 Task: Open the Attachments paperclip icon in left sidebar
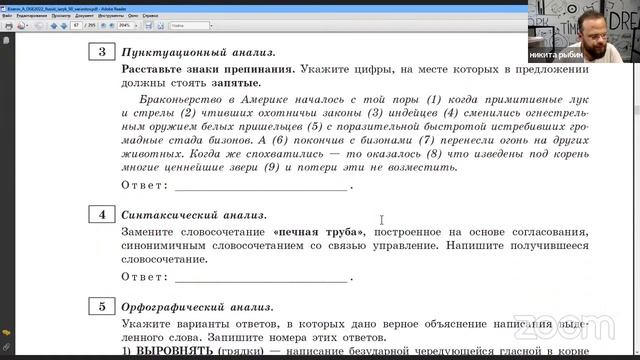pos(6,347)
